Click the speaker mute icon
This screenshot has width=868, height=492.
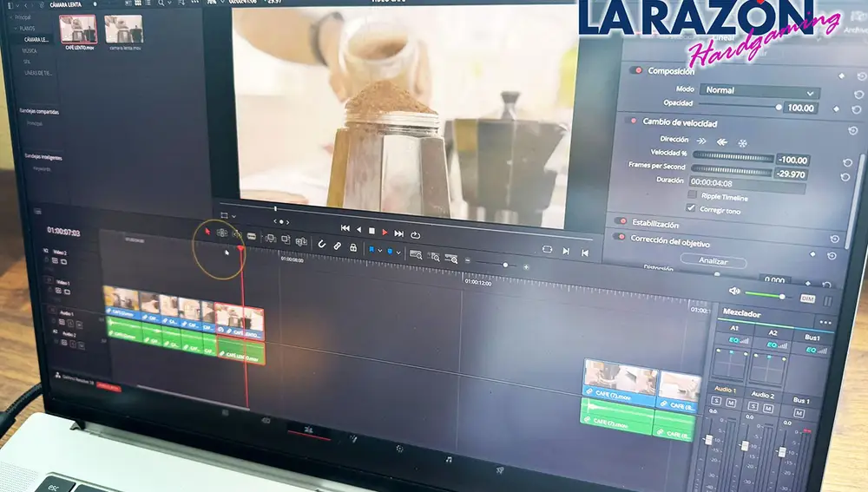tap(734, 291)
